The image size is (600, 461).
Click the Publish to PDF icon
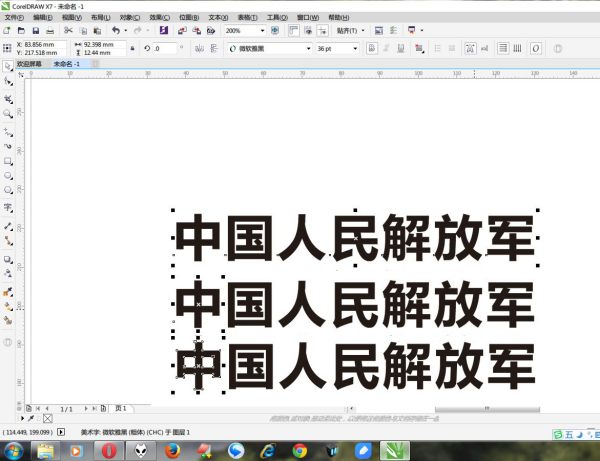211,31
